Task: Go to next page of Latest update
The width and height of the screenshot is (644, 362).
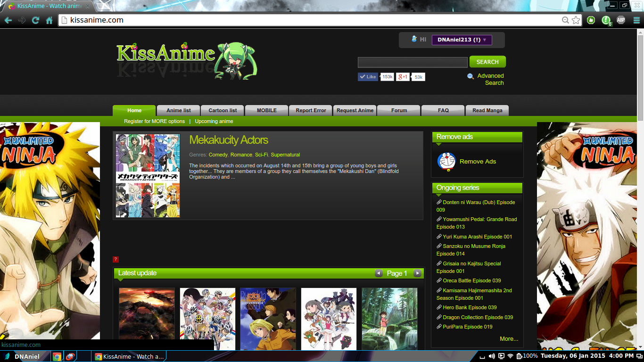Action: pyautogui.click(x=417, y=273)
